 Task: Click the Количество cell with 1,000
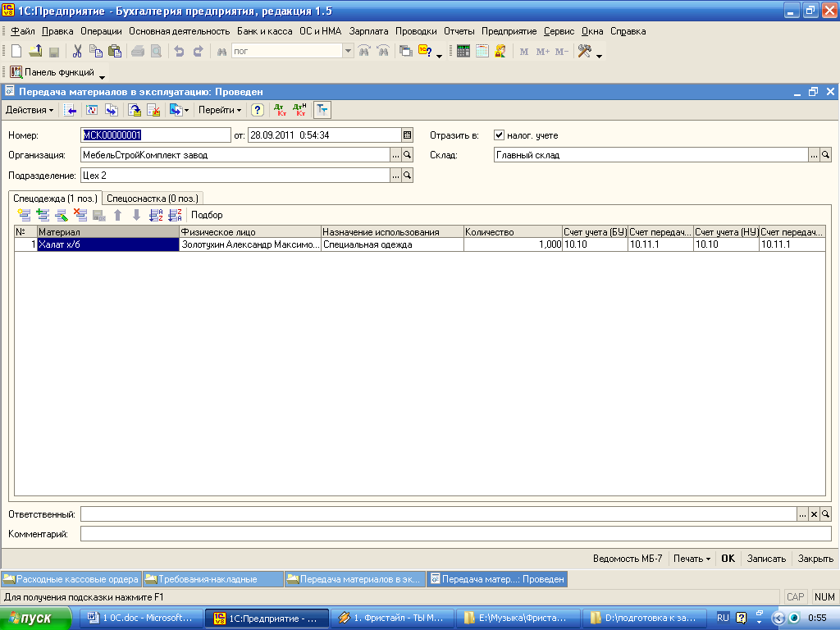pyautogui.click(x=513, y=244)
